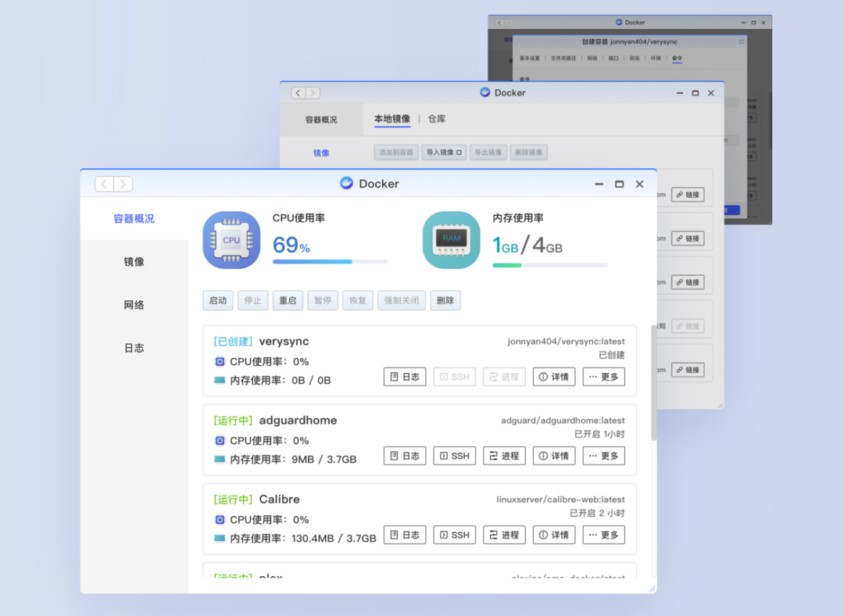Open SSH for Calibre container
This screenshot has width=844, height=616.
tap(455, 535)
